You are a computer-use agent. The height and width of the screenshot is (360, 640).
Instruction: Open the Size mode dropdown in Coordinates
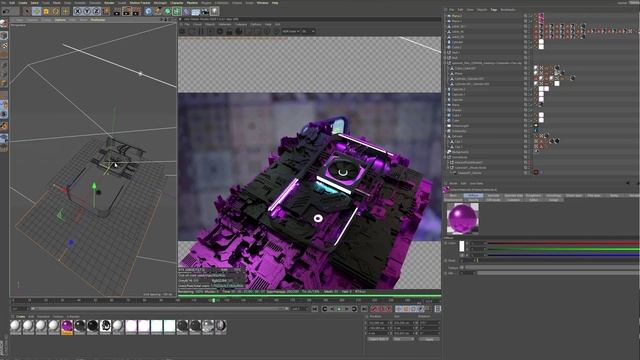[404, 339]
